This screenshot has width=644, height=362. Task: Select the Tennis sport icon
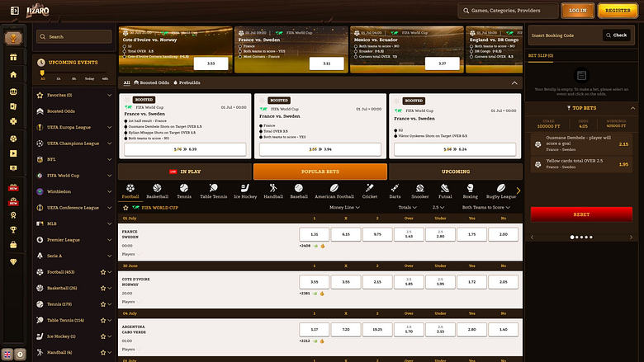[184, 191]
